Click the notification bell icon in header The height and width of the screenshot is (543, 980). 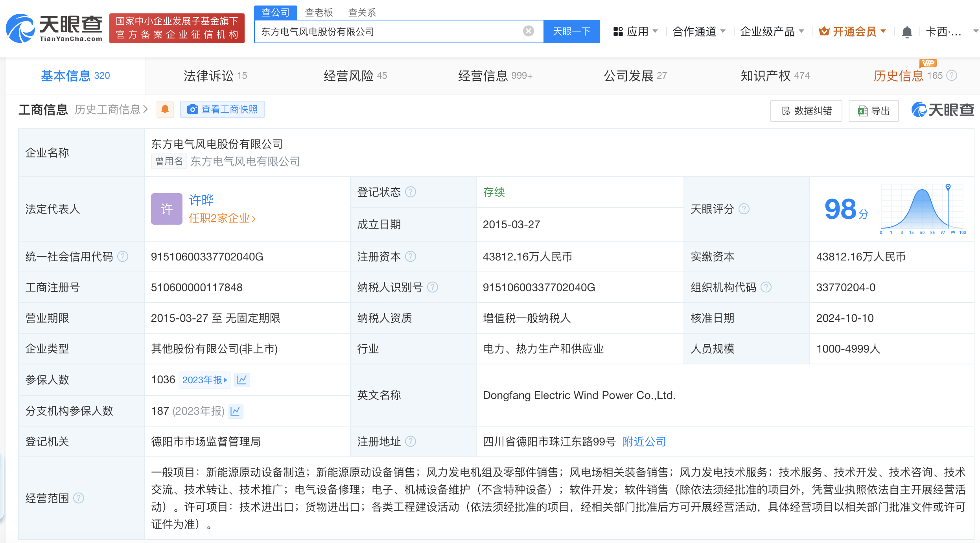pos(907,31)
